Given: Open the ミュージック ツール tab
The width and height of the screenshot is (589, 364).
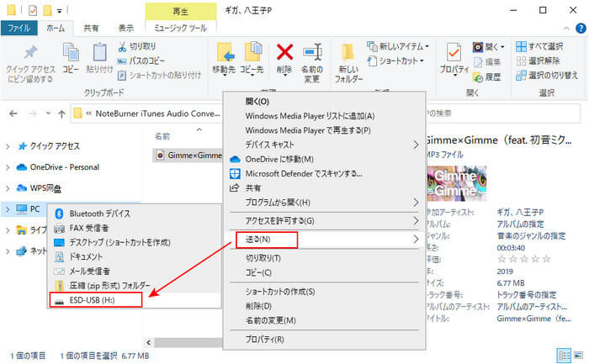Looking at the screenshot, I should point(181,28).
